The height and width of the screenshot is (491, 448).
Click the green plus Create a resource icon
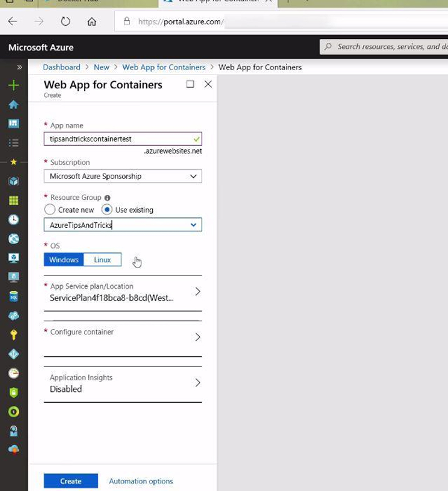pyautogui.click(x=13, y=86)
